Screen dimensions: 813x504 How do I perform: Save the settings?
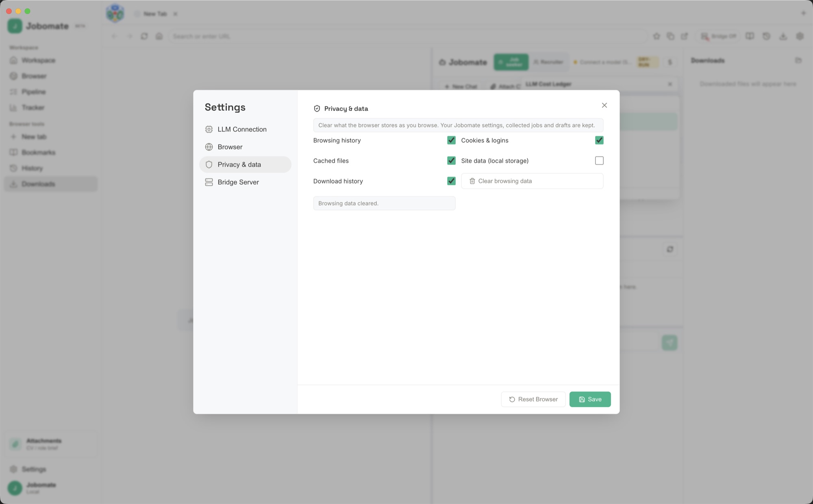pos(590,399)
